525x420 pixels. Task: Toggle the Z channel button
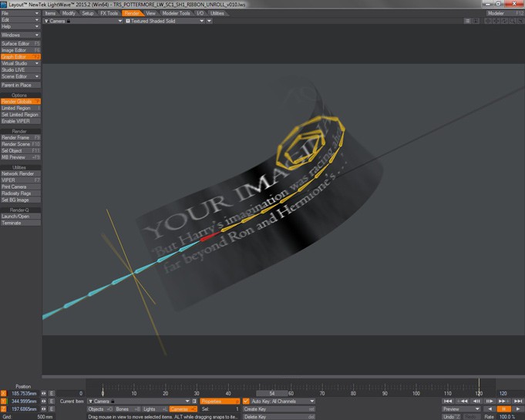click(4, 409)
